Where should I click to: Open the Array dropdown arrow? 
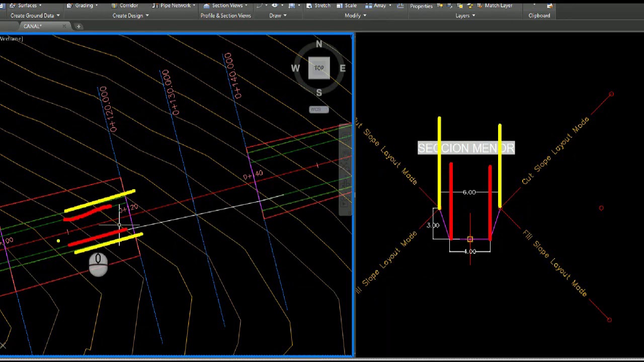coord(390,6)
